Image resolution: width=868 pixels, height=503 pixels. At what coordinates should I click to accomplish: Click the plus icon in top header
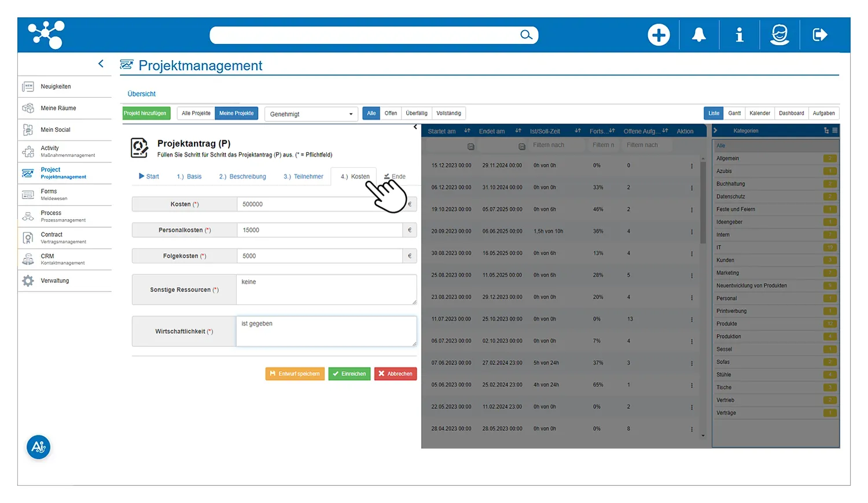659,35
